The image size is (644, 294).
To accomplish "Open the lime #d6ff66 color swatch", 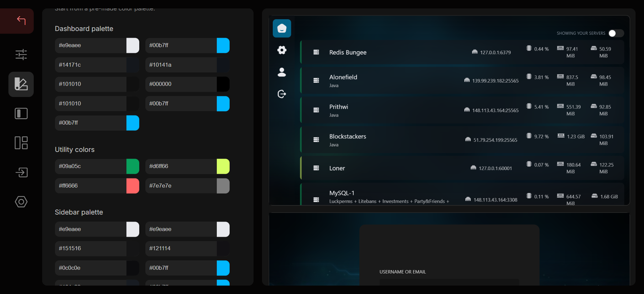I will tap(223, 166).
